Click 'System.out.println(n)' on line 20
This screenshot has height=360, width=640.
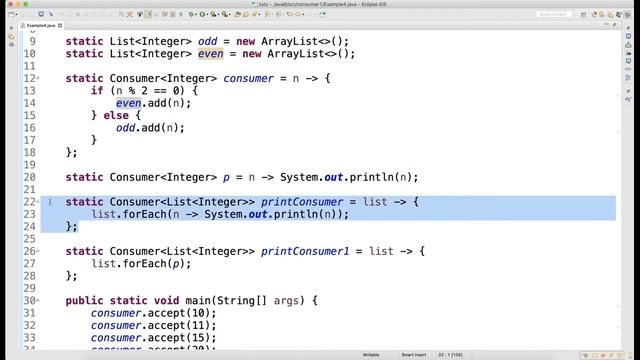[345, 177]
